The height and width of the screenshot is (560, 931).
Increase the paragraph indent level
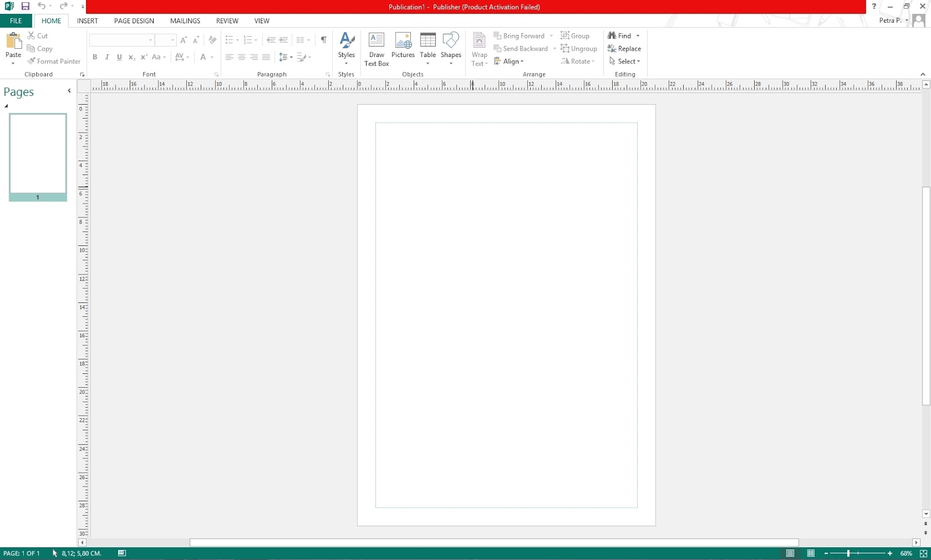(x=283, y=40)
